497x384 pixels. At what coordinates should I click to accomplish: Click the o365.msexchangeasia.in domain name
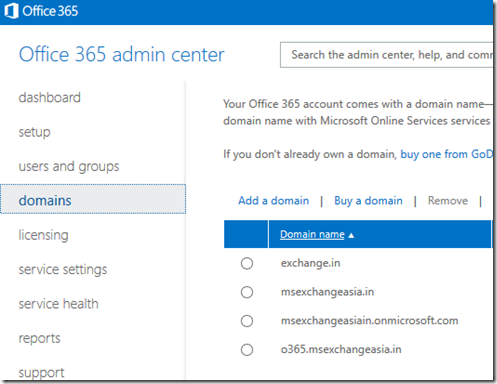(x=341, y=349)
